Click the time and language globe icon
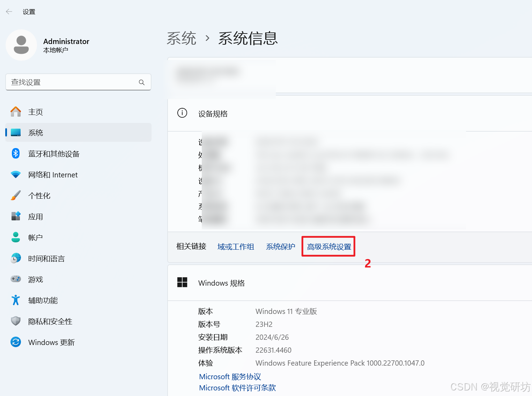 point(16,258)
